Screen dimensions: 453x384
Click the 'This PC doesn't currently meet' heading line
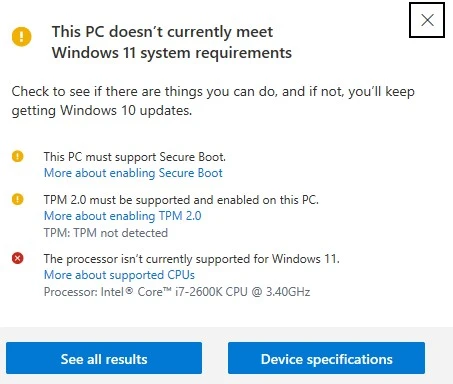coord(162,32)
